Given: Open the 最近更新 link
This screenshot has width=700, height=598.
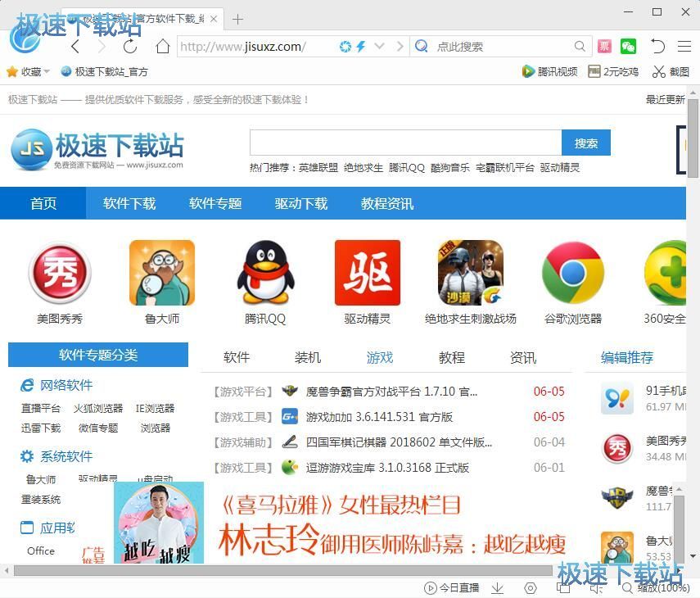Looking at the screenshot, I should (665, 100).
